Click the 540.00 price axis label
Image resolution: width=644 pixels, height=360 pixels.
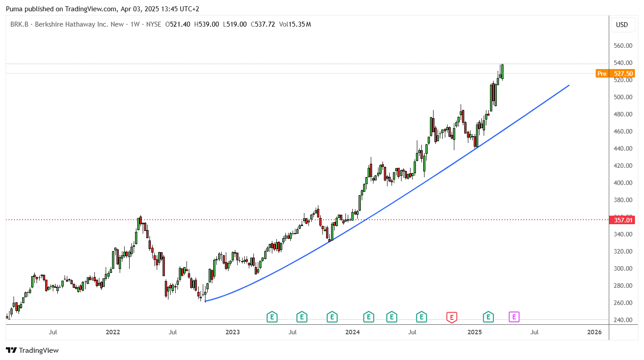pos(624,63)
